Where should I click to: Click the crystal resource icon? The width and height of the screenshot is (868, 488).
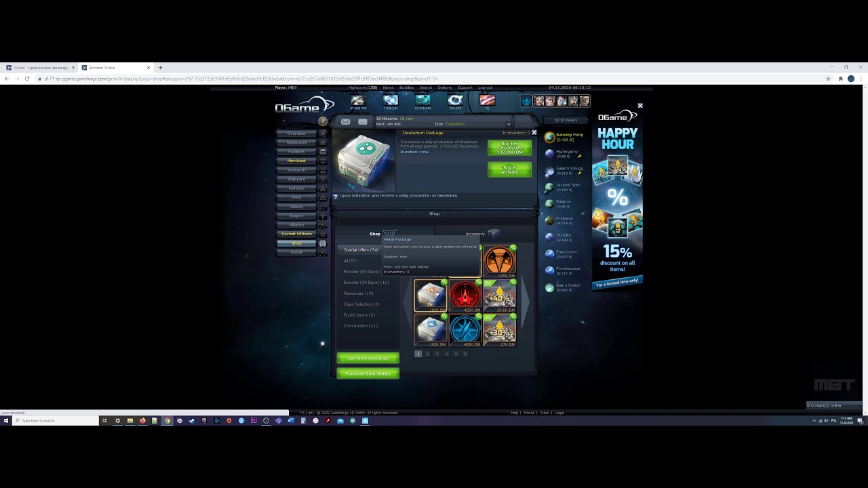click(391, 100)
